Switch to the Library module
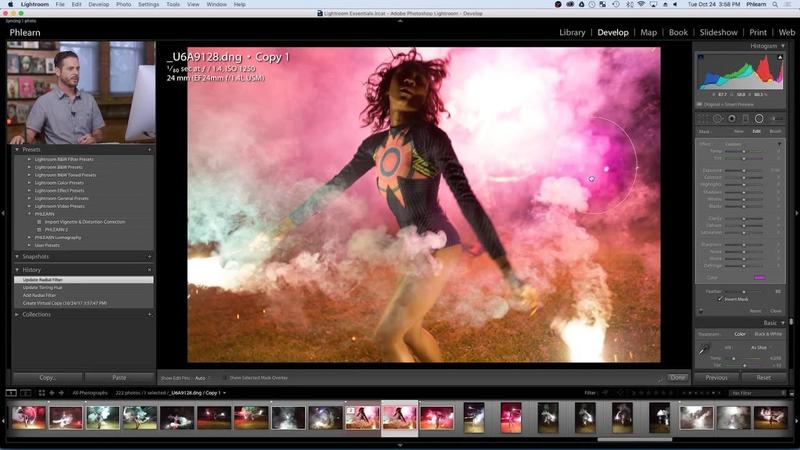This screenshot has height=450, width=800. pyautogui.click(x=572, y=32)
